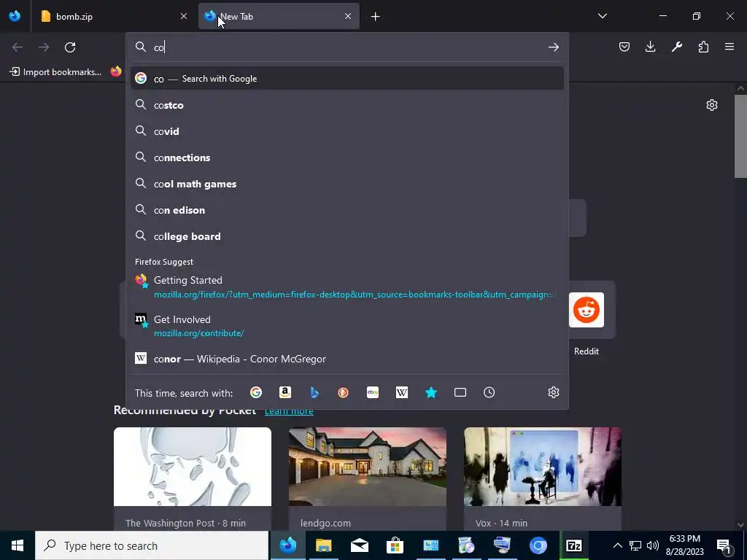Select the 'college board' suggestion

point(347,236)
